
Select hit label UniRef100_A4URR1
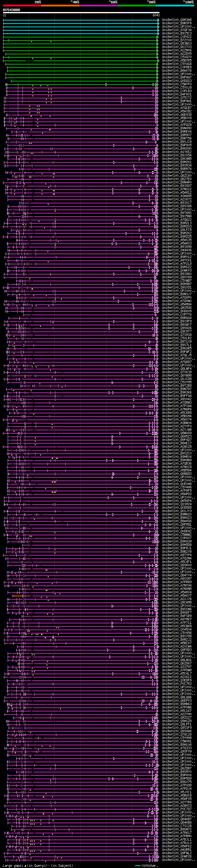177,850
